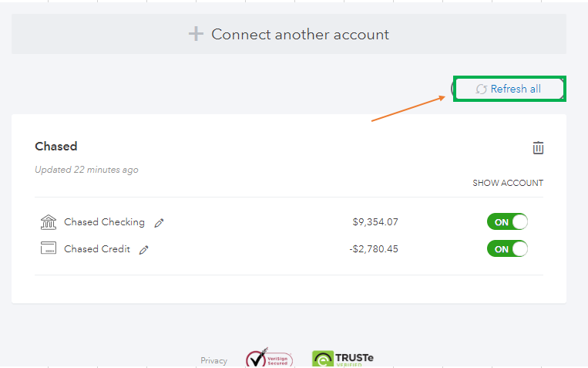Edit the Chased Checking name with the pencil icon
The image size is (588, 368).
coord(159,223)
